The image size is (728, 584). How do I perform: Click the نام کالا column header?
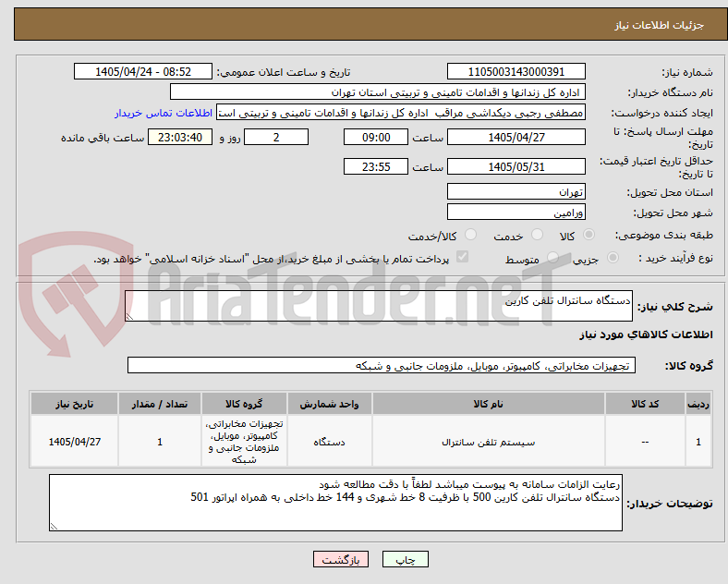coord(488,404)
